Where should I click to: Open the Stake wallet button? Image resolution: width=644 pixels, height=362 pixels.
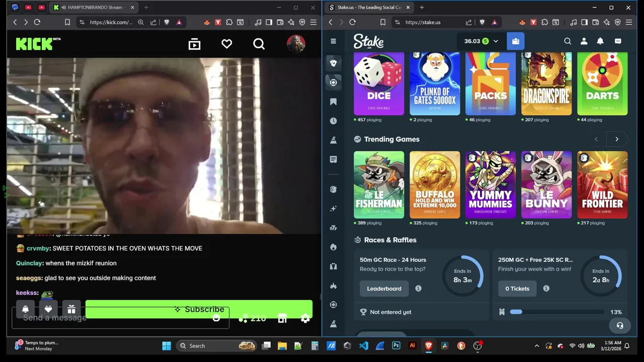[x=516, y=41]
